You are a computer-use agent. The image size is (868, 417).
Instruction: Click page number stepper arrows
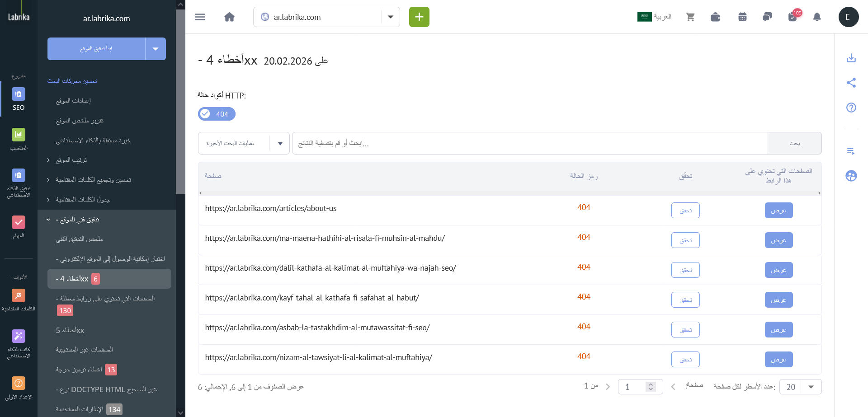click(651, 387)
